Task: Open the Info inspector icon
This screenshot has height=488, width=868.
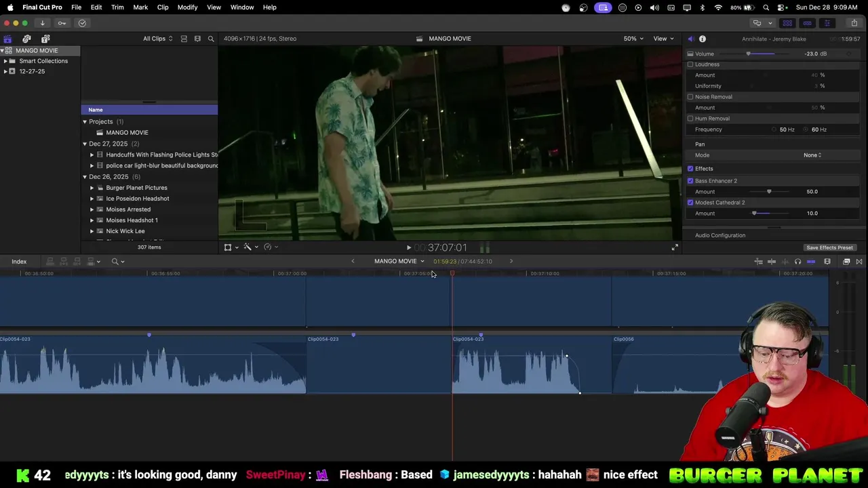Action: point(703,39)
